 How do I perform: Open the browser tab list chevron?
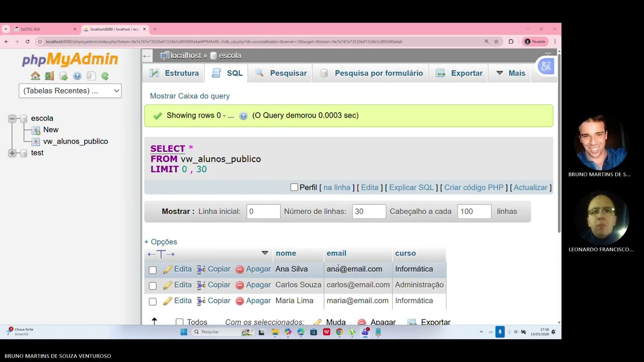(x=6, y=29)
